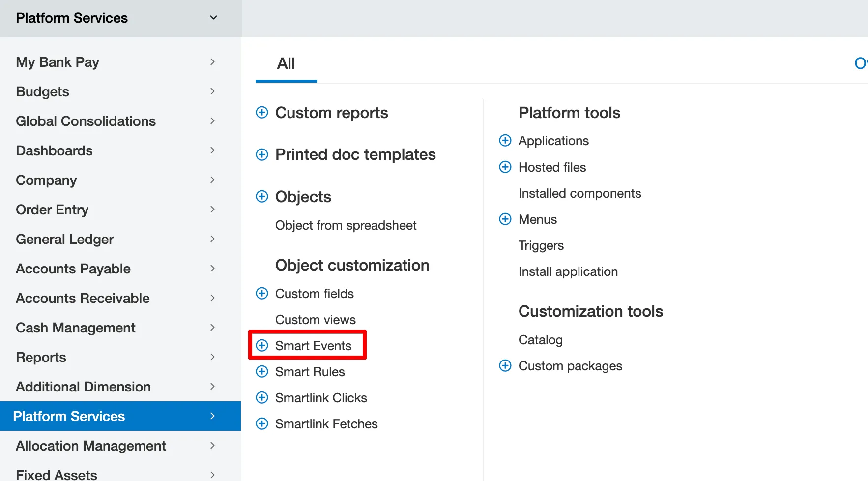Open the General Ledger menu item
868x481 pixels.
coord(120,239)
